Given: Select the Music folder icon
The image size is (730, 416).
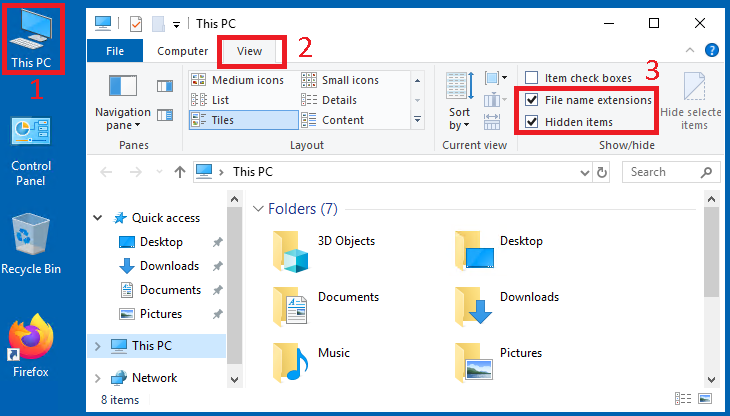Looking at the screenshot, I should coord(293,362).
